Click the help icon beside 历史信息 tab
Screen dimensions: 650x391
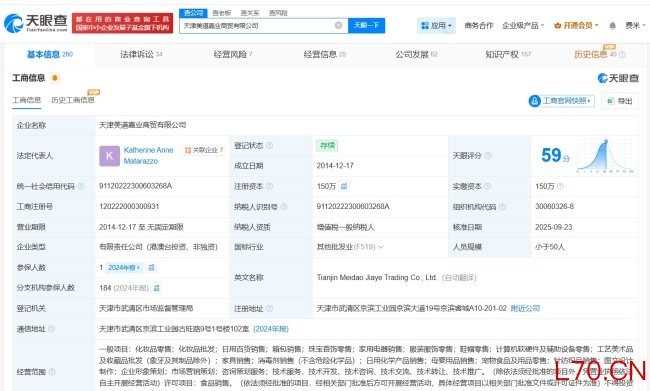[x=622, y=54]
